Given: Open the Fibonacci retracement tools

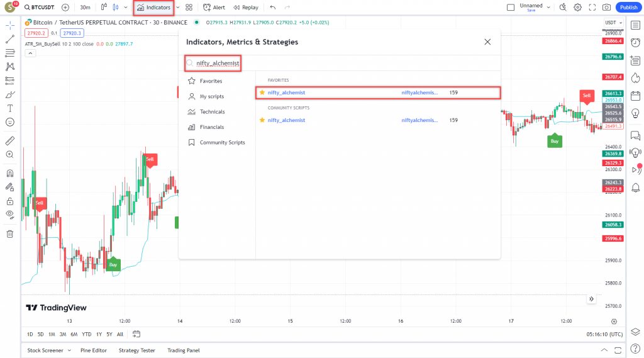Looking at the screenshot, I should (10, 53).
